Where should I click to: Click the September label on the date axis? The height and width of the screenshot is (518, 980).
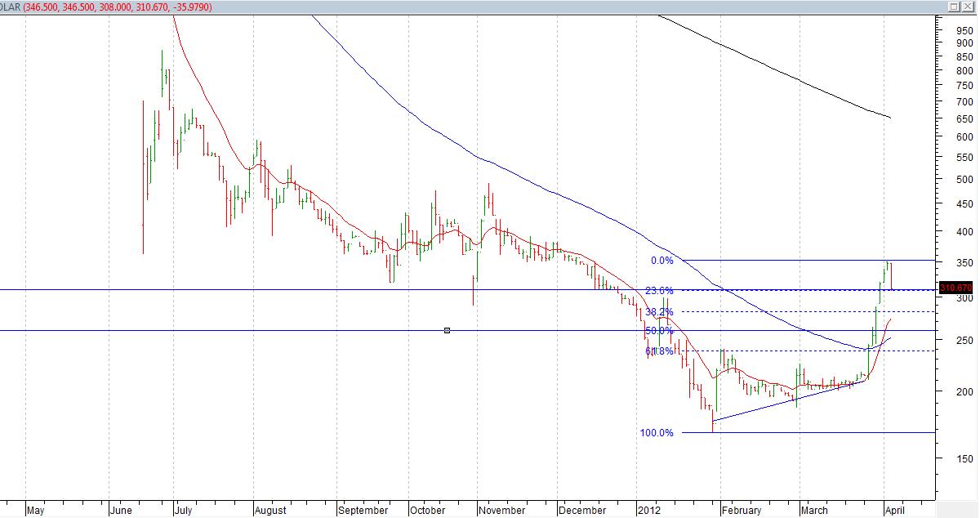tap(363, 511)
